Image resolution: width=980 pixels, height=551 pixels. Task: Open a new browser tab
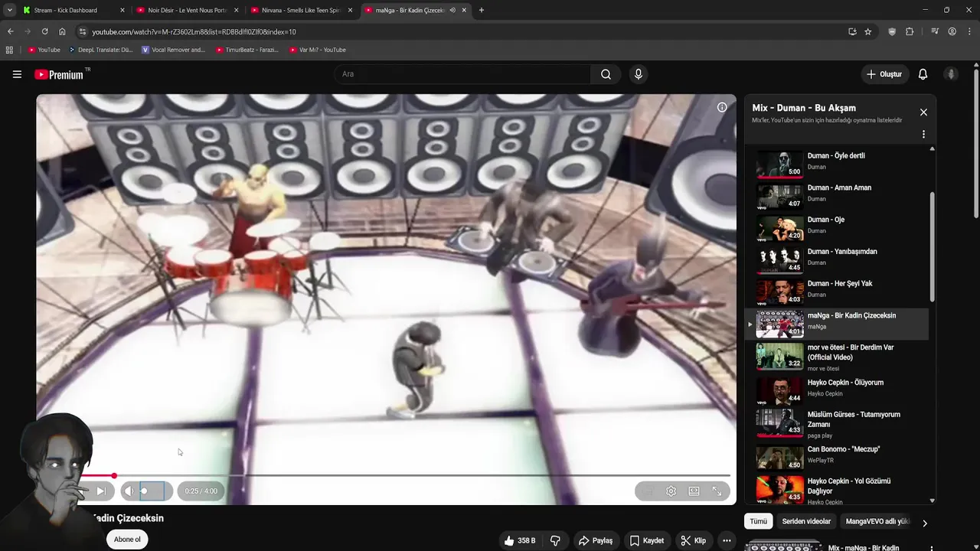pos(481,10)
